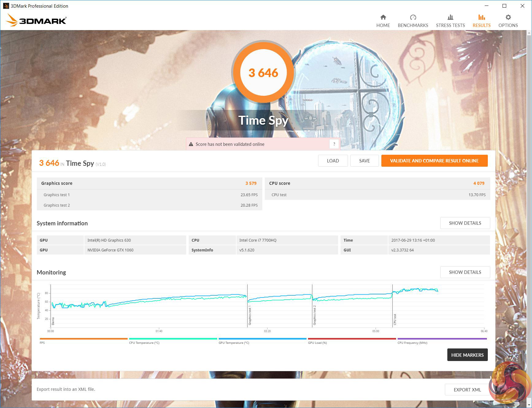Click the Demo marker on the chart
Image resolution: width=532 pixels, height=408 pixels.
53,321
